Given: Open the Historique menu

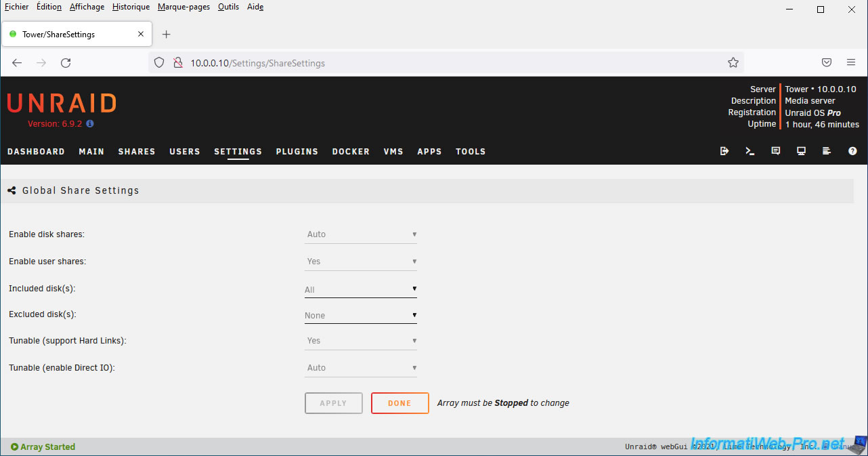Looking at the screenshot, I should [131, 7].
